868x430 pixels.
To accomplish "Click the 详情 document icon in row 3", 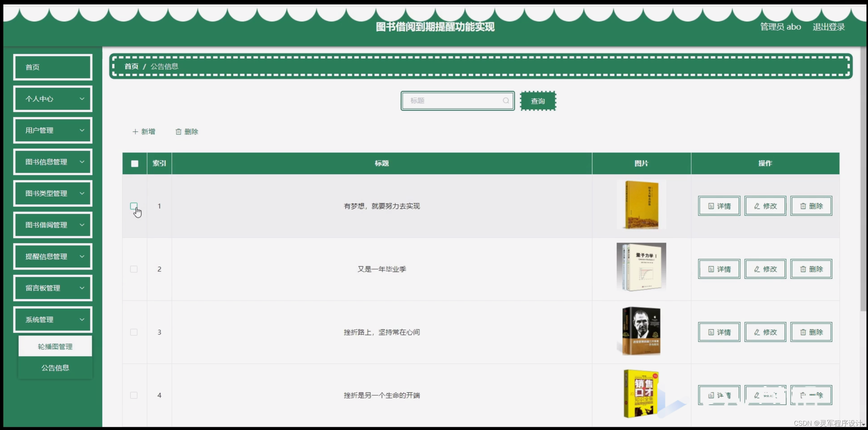I will coord(711,332).
